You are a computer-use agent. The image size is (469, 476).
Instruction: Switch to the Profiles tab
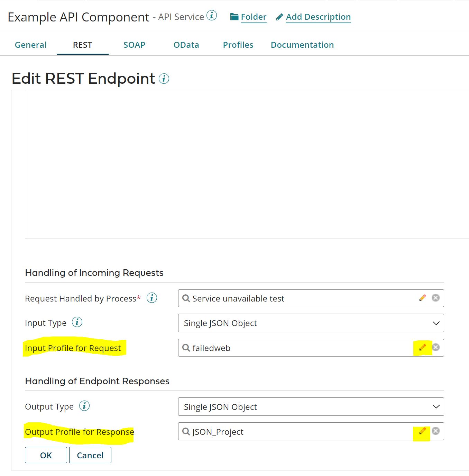coord(238,45)
